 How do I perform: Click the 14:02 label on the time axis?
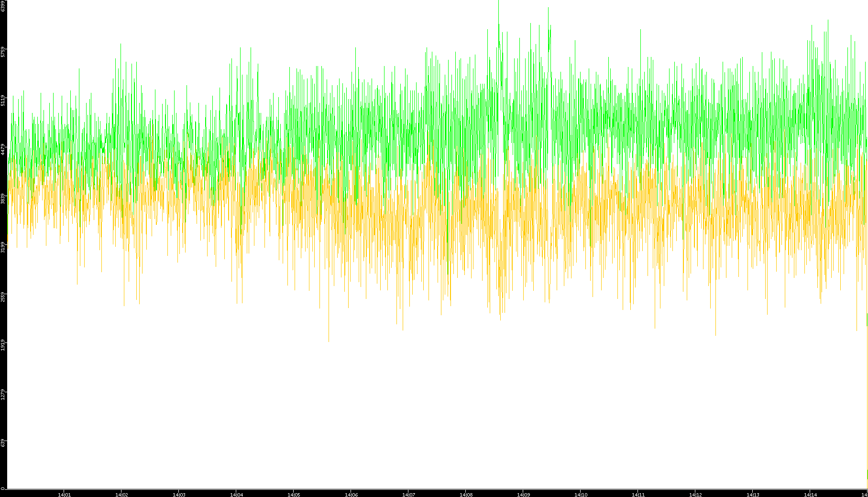(x=121, y=495)
